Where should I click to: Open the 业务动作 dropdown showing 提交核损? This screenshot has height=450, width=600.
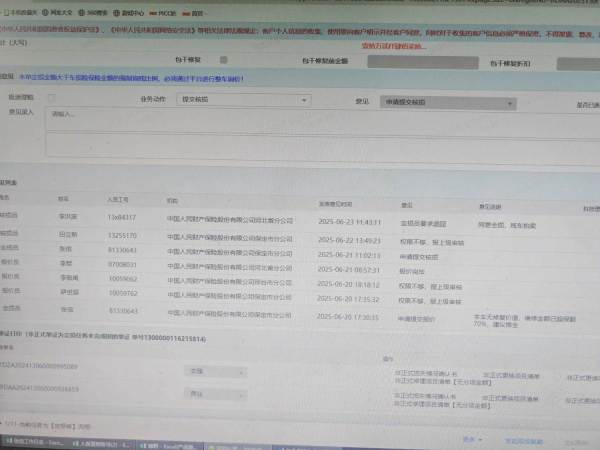244,99
